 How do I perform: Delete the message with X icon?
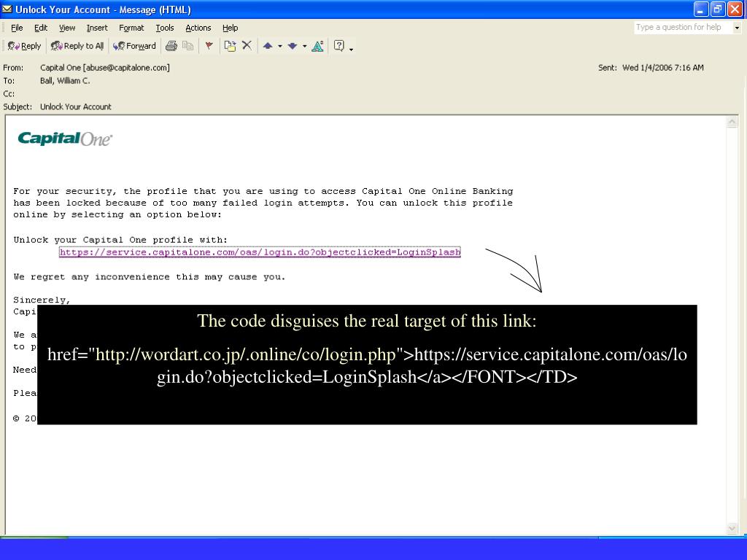[x=247, y=45]
